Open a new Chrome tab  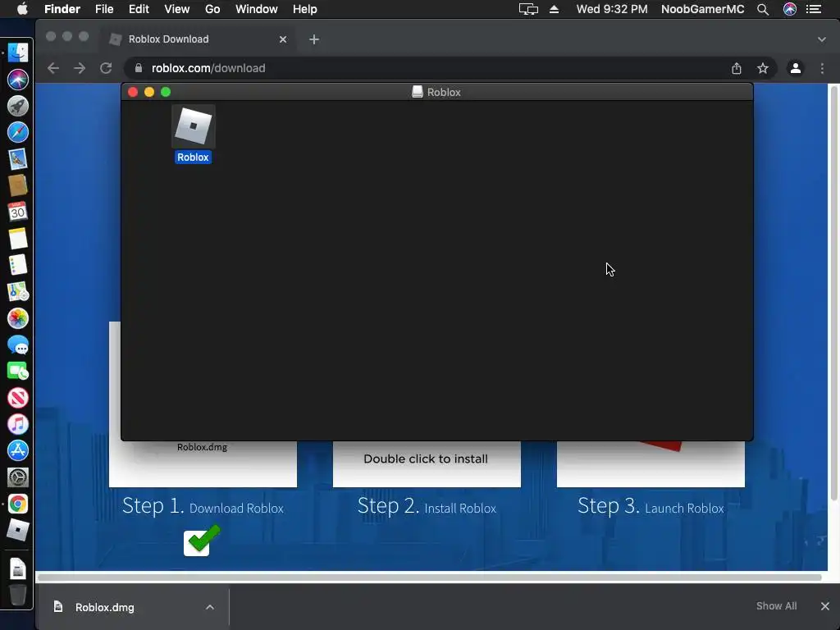314,39
